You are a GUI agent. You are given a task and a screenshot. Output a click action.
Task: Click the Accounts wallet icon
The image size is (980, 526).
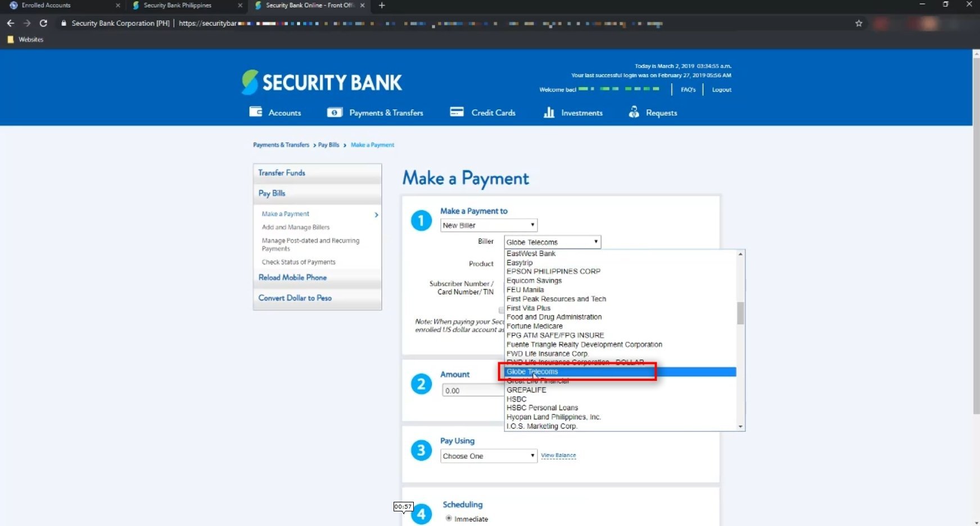click(256, 112)
